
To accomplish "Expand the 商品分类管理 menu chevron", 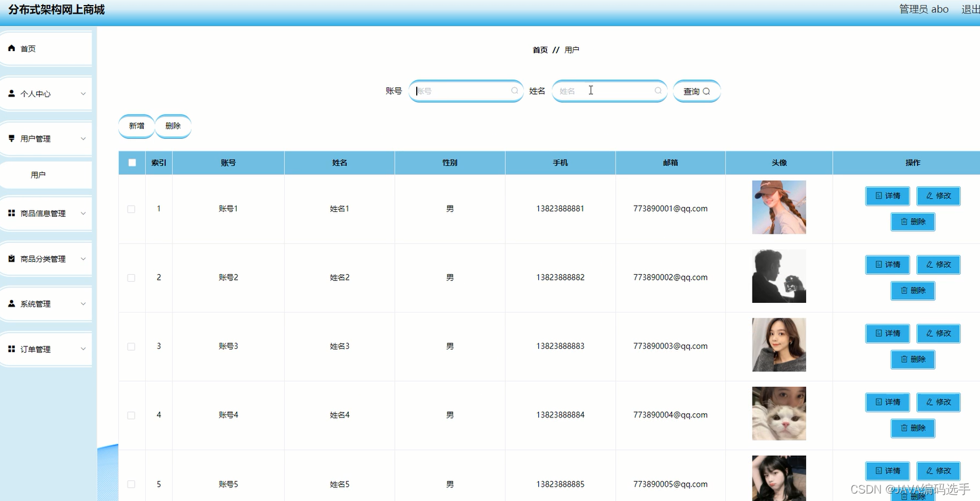I will tap(83, 259).
